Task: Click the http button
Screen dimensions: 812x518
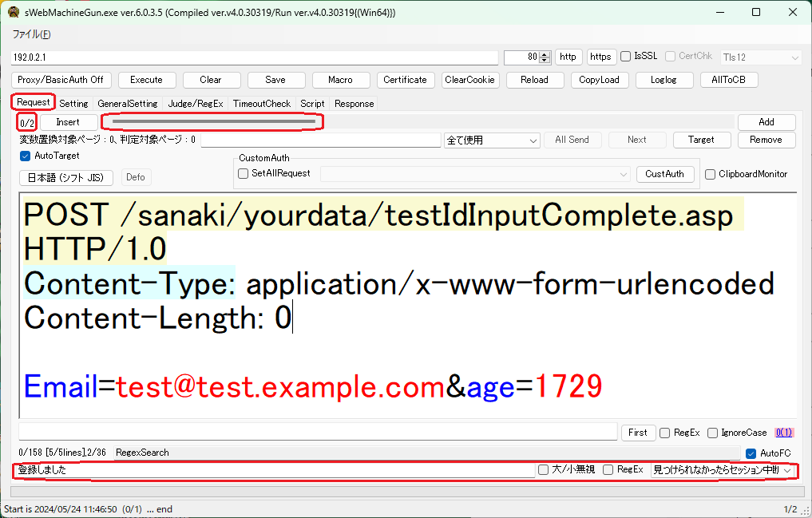Action: tap(568, 57)
